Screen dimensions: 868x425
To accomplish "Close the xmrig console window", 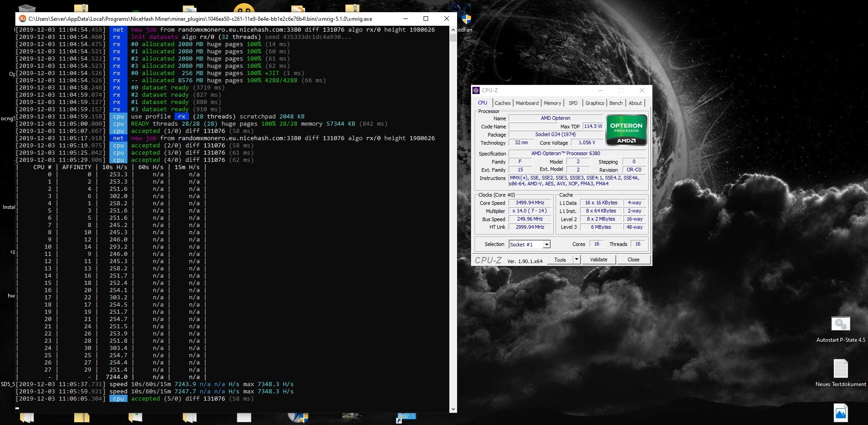I will [447, 19].
